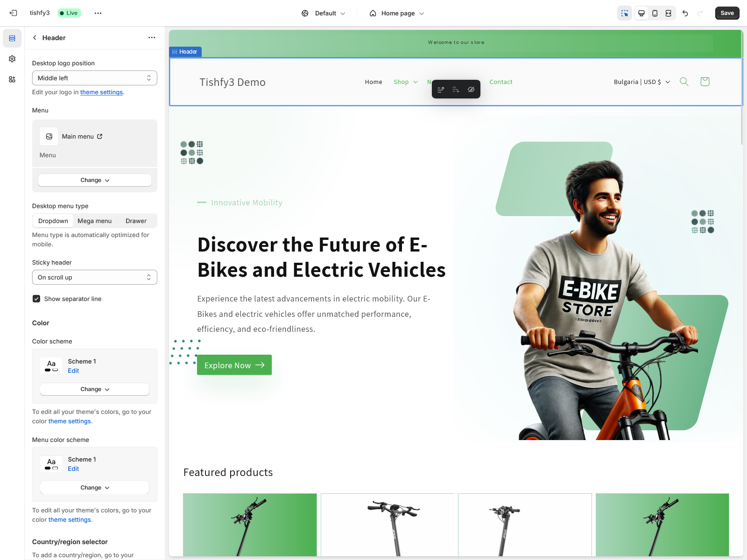Image resolution: width=747 pixels, height=560 pixels.
Task: Open the Theme settings gear icon
Action: point(12,59)
